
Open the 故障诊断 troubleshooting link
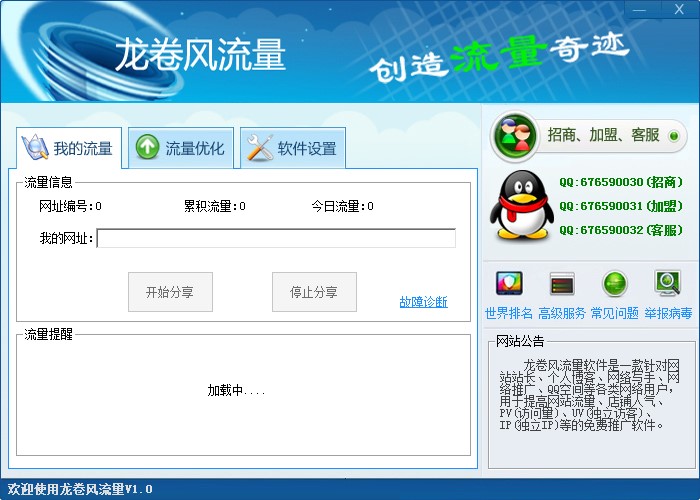pos(423,302)
